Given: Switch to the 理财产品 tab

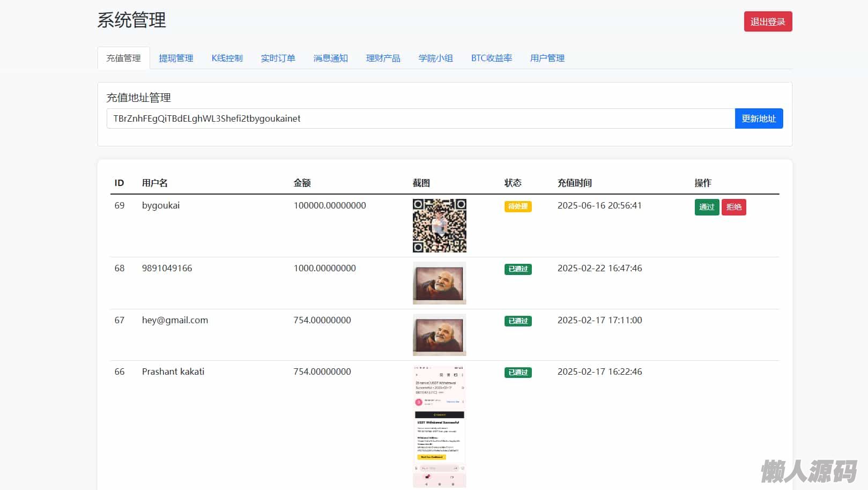Looking at the screenshot, I should point(383,58).
